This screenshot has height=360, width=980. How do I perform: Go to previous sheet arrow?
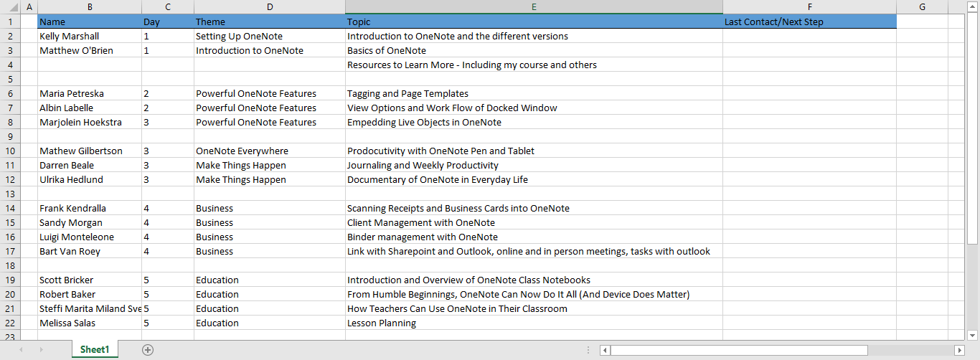click(x=21, y=350)
